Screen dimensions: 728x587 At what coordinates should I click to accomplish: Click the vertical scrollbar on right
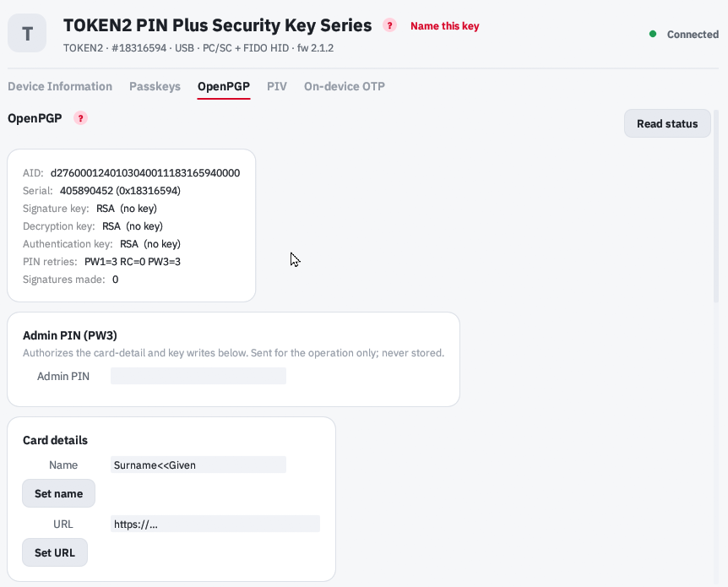click(x=716, y=207)
